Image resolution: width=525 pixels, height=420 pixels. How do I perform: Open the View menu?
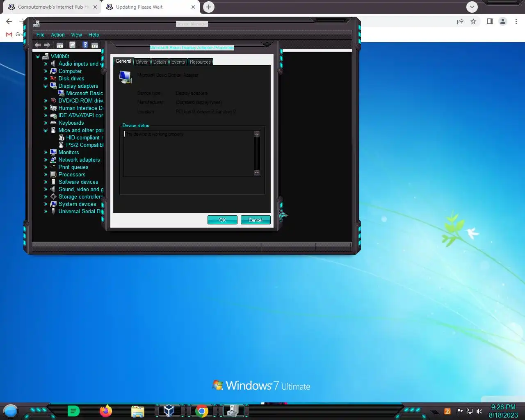tap(76, 35)
